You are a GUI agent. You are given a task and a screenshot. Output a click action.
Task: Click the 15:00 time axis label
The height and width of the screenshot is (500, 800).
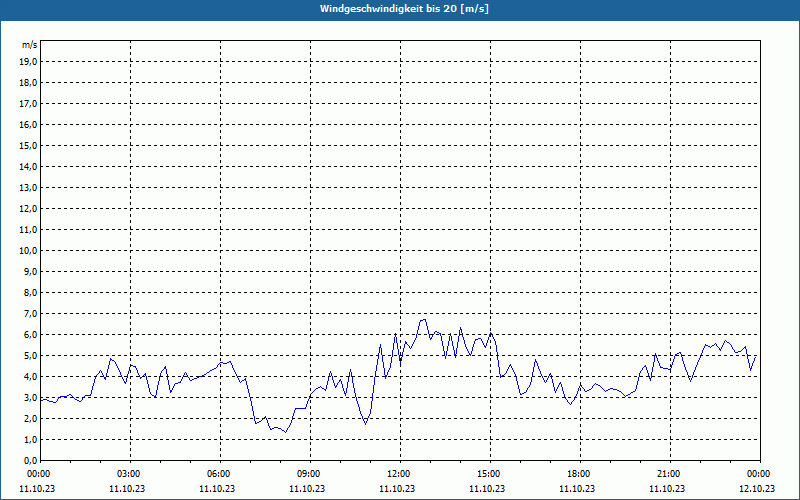pos(489,474)
